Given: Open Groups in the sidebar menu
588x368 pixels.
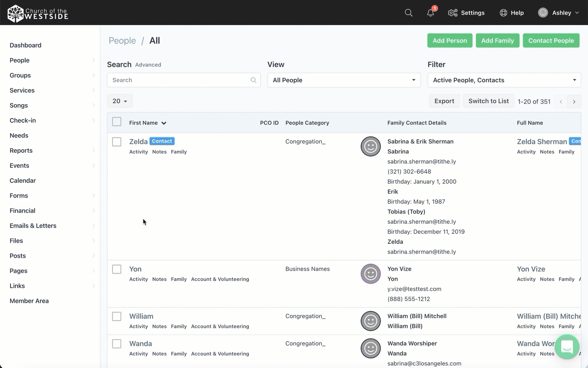Looking at the screenshot, I should click(x=20, y=75).
